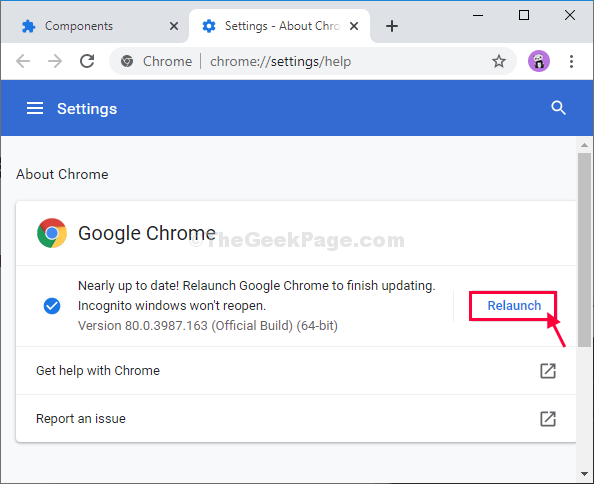Viewport: 594px width, 484px height.
Task: Close the Settings - About Chrome tab
Action: coord(354,26)
